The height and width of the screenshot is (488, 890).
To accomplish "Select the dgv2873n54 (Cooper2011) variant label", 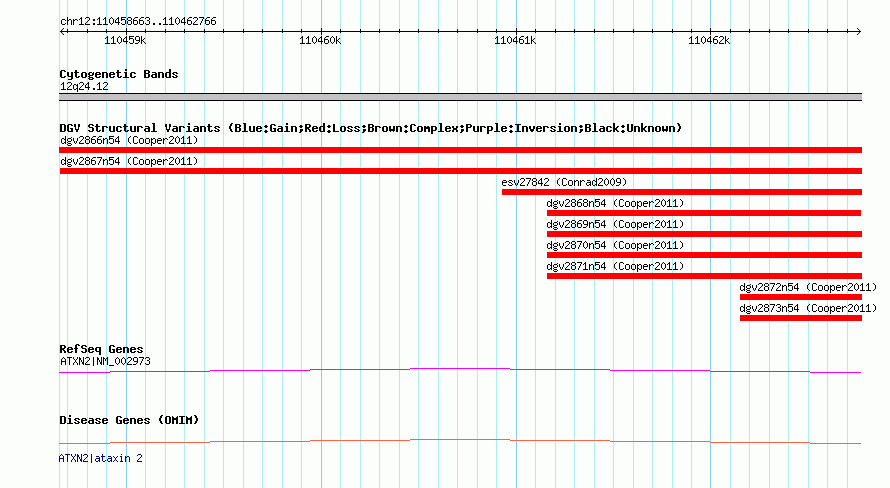I will 808,308.
